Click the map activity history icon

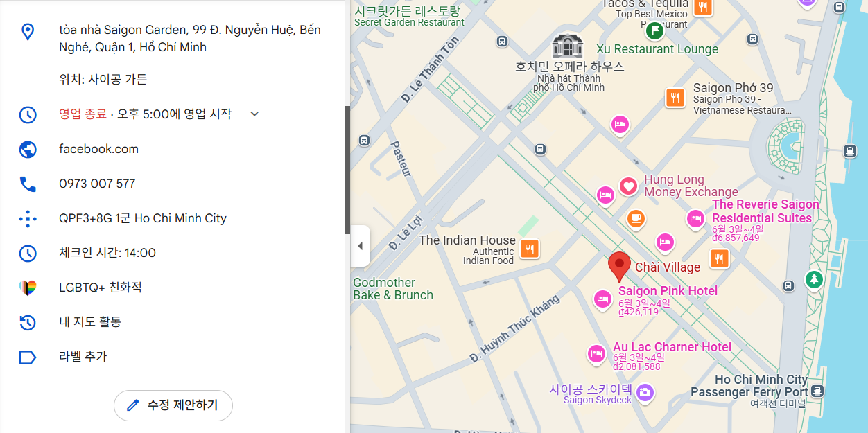pos(28,322)
